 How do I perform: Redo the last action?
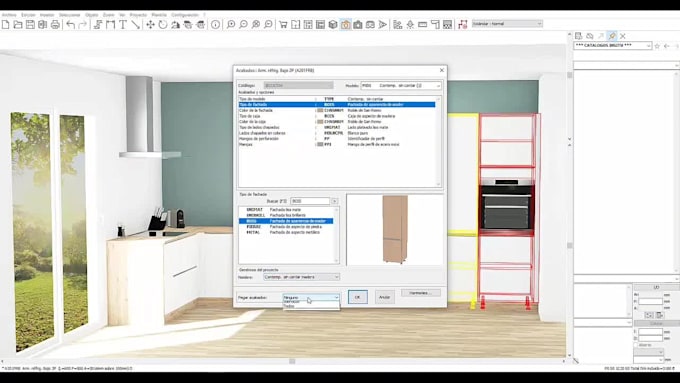82,25
